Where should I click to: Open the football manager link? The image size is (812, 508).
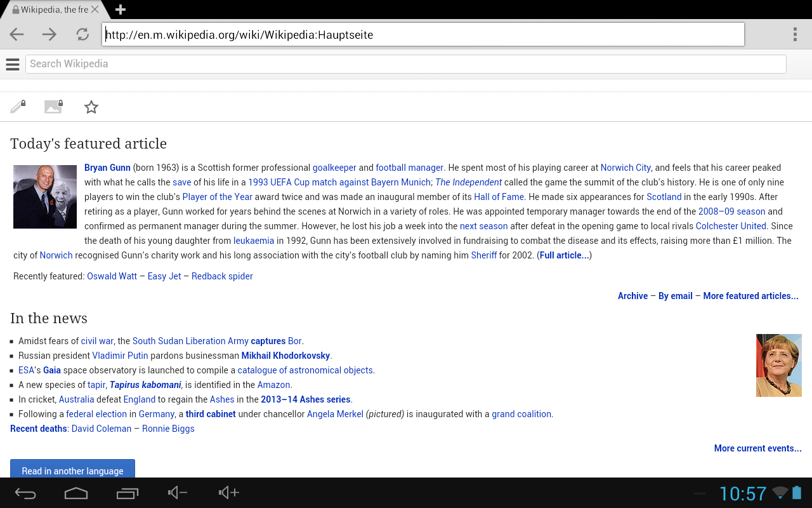(409, 168)
